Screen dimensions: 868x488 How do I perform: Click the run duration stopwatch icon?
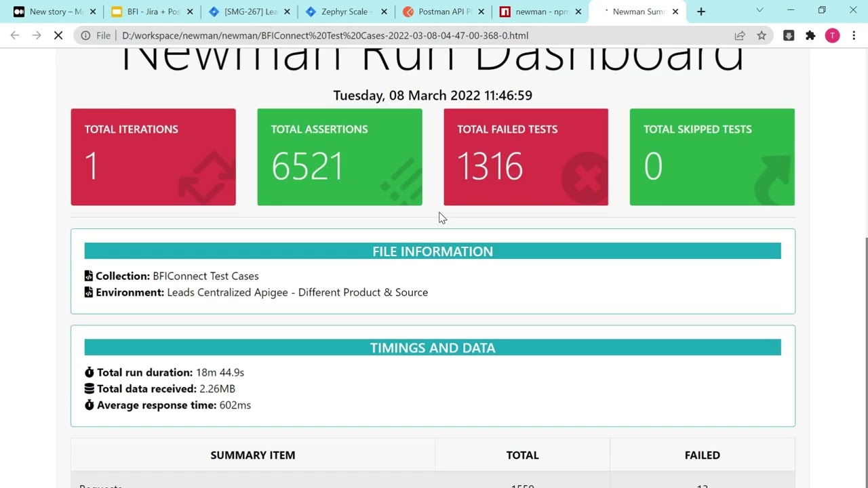tap(89, 372)
